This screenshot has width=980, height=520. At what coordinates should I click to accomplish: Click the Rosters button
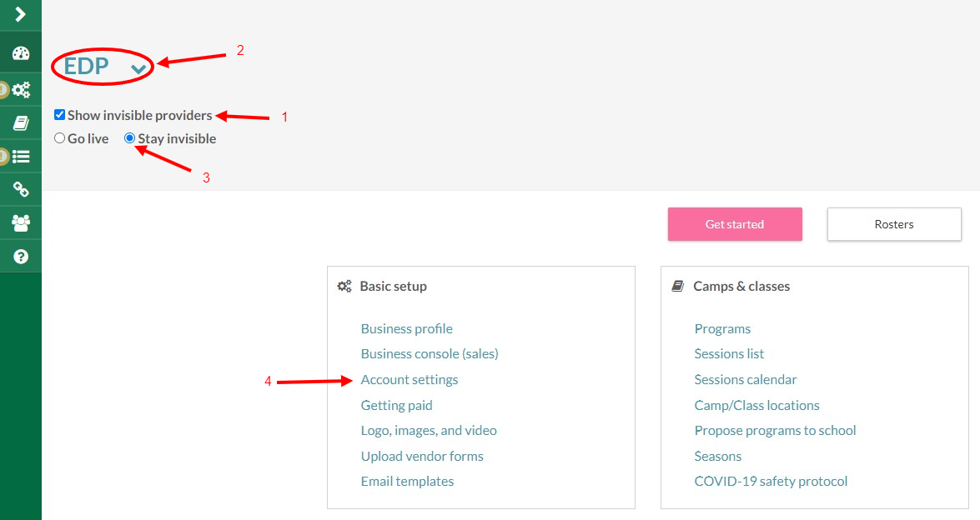pos(894,224)
